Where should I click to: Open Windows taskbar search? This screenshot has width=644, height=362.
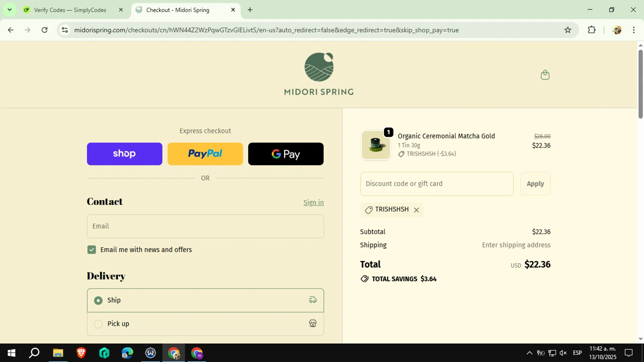(x=34, y=353)
